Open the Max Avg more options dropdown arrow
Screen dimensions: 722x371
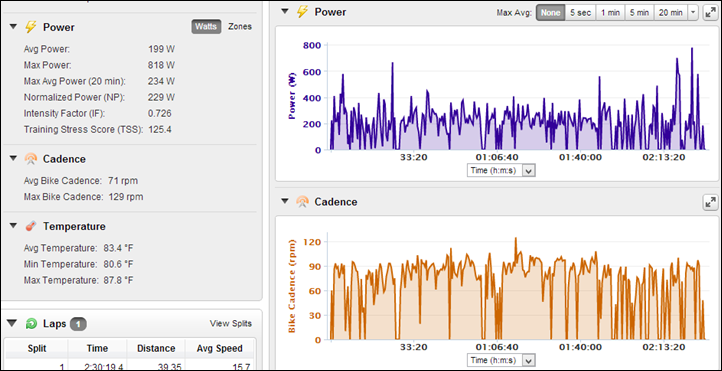pos(693,13)
